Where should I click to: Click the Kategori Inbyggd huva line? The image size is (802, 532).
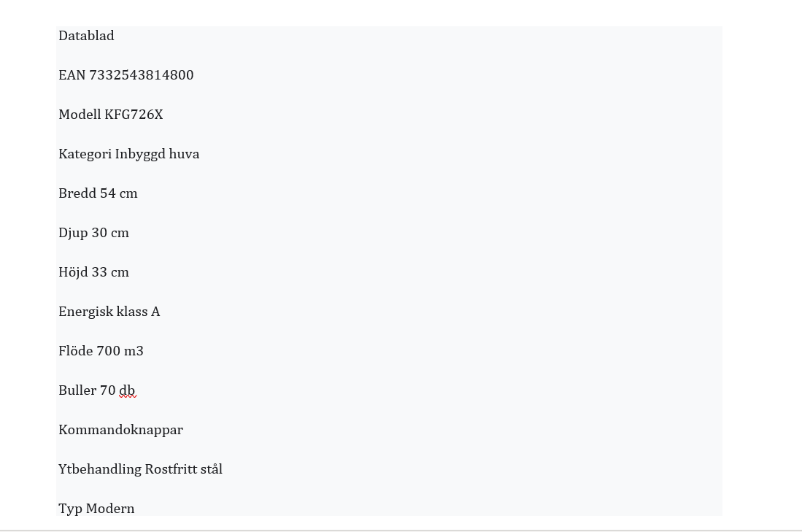(x=129, y=155)
